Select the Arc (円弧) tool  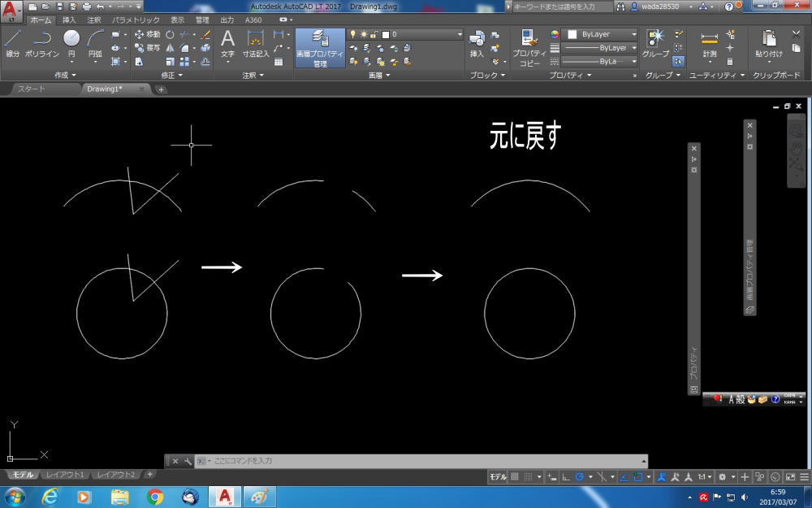pyautogui.click(x=95, y=43)
